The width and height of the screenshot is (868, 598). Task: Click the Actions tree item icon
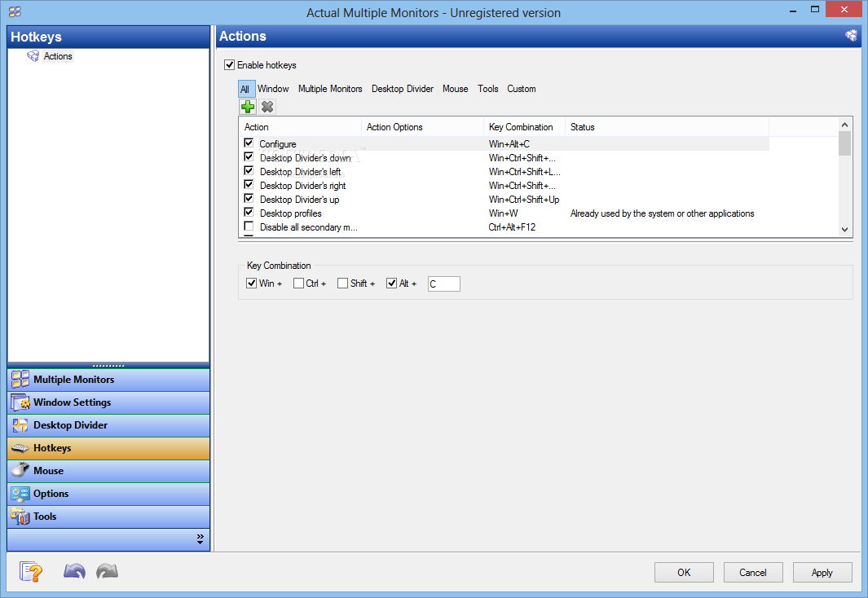33,56
